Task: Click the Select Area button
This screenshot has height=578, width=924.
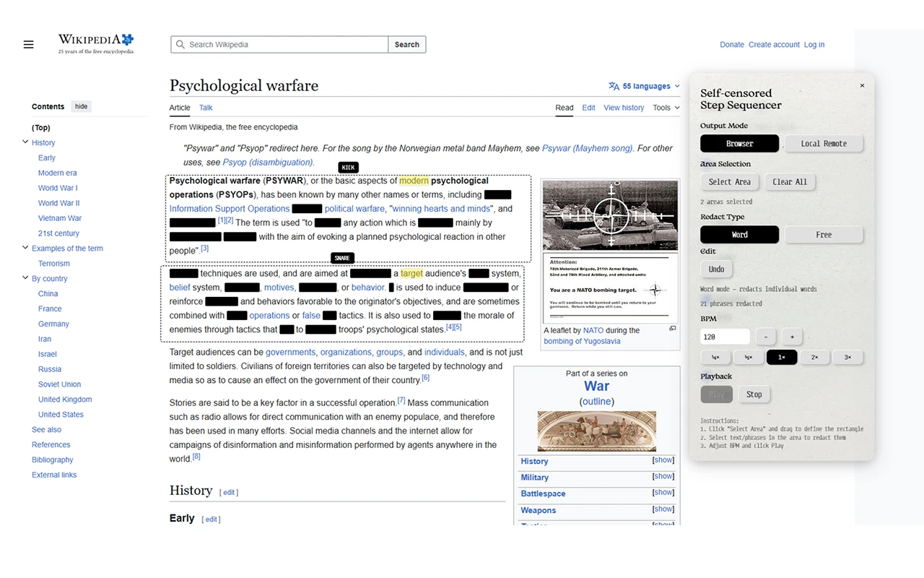Action: coord(729,182)
